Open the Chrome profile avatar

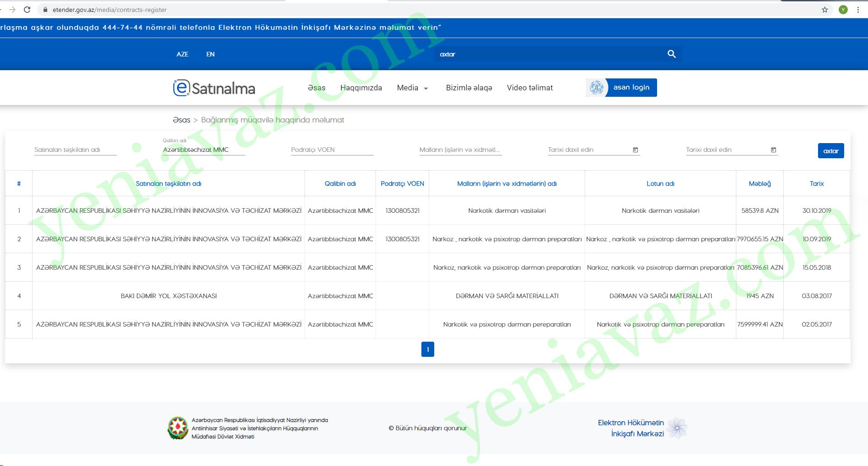click(843, 10)
